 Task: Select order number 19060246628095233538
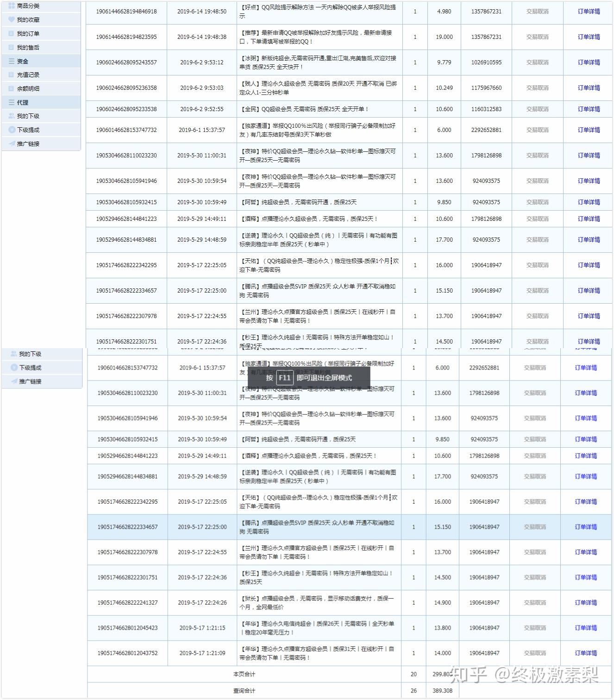coord(126,109)
